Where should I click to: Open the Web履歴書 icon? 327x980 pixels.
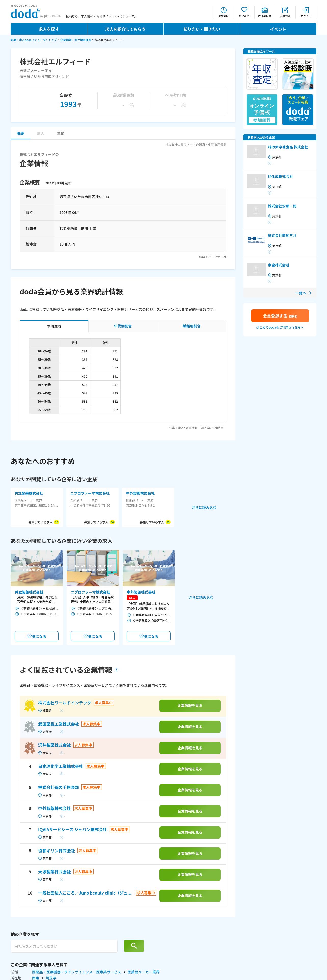265,12
